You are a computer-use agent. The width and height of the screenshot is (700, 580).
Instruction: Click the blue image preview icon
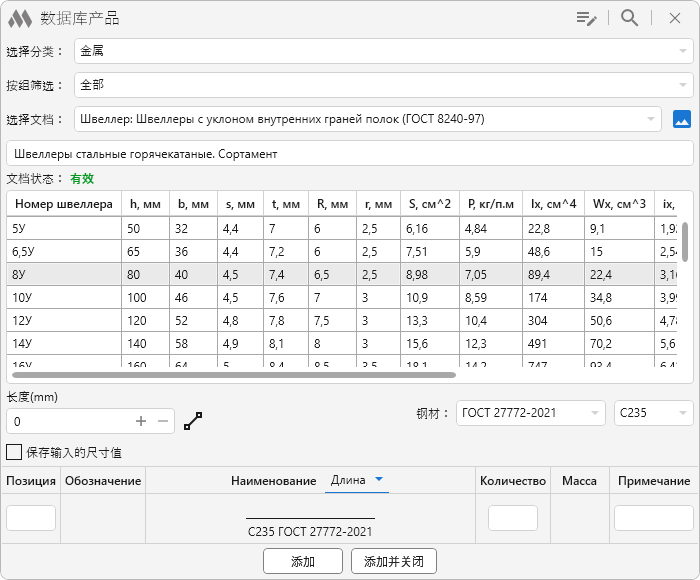[x=682, y=119]
